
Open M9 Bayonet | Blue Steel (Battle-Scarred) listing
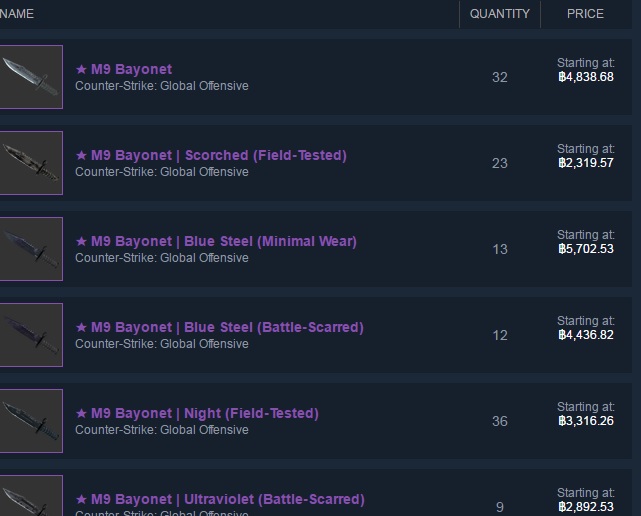(x=220, y=327)
